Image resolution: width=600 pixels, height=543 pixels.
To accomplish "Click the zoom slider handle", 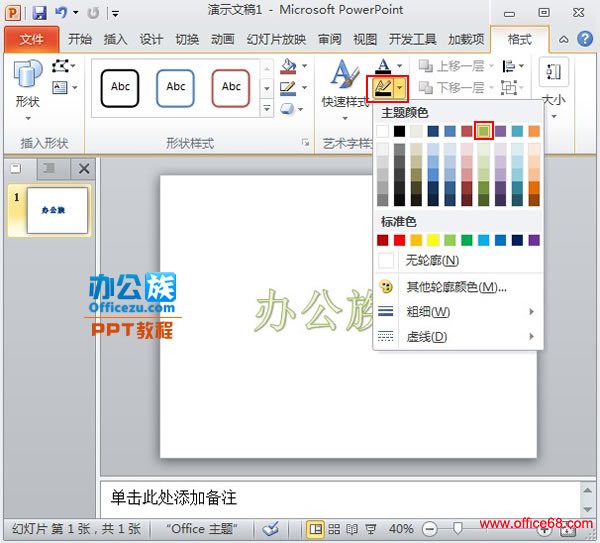I will pos(457,528).
